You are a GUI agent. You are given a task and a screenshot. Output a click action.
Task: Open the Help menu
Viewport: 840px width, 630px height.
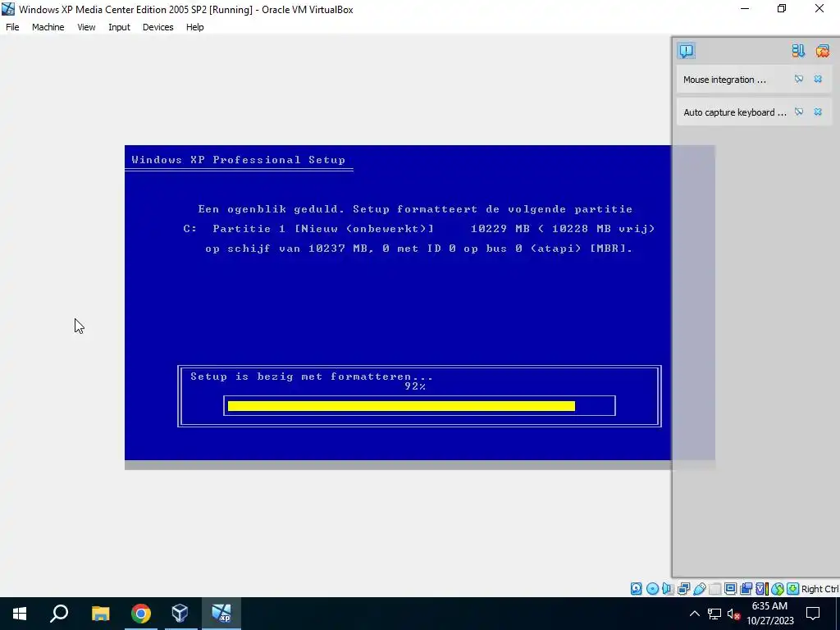tap(195, 27)
